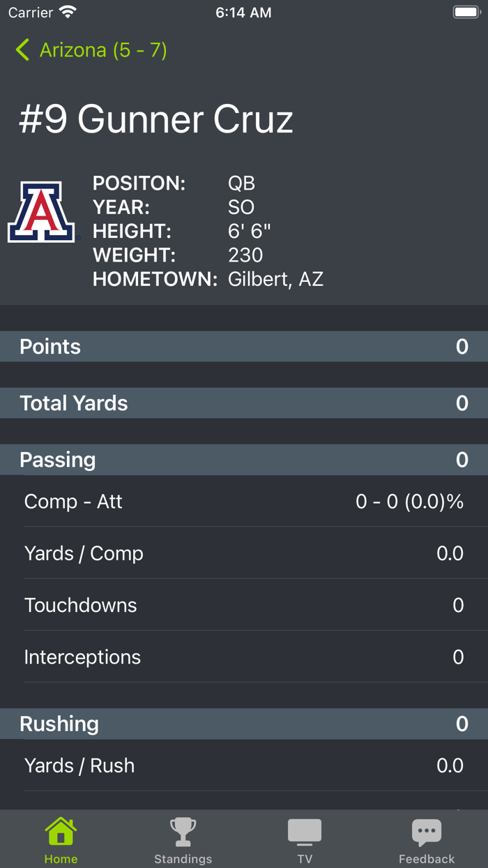Select the Interceptions stat row
This screenshot has width=488, height=868.
(x=244, y=657)
